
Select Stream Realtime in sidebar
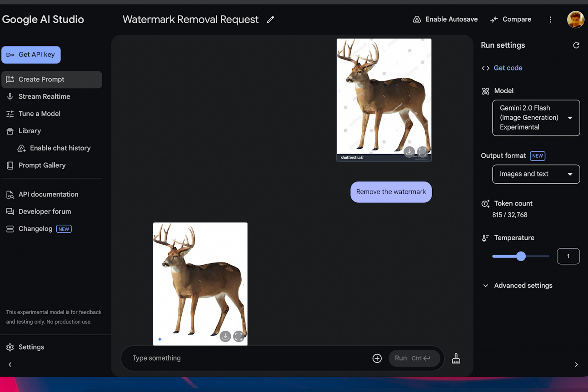[44, 96]
